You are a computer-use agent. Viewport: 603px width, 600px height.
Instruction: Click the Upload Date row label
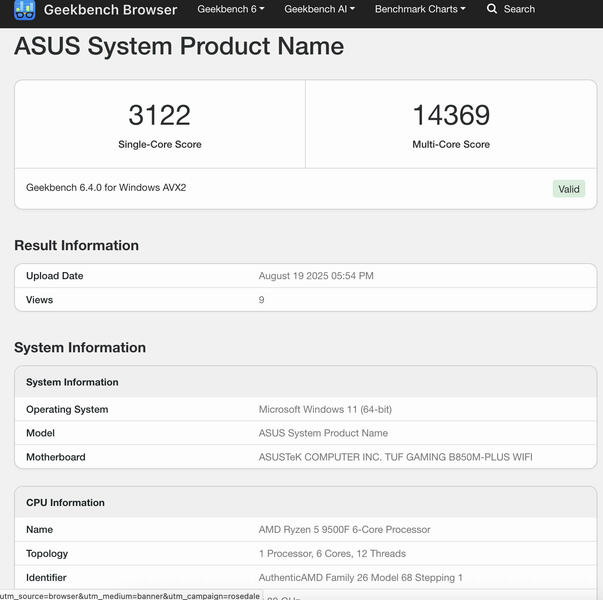coord(55,276)
